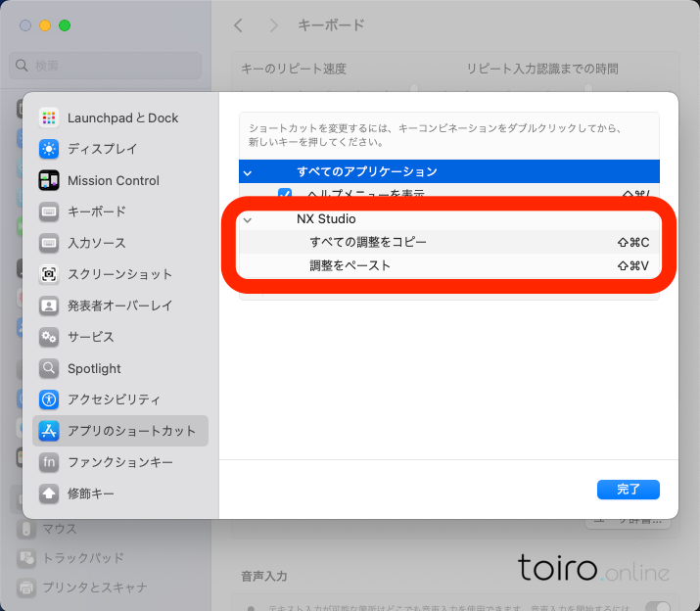Select the ファンクションキー category
The height and width of the screenshot is (611, 700).
120,462
